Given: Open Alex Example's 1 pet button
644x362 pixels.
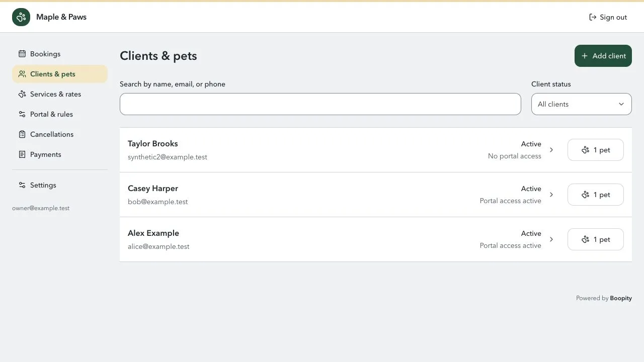Looking at the screenshot, I should pos(596,239).
